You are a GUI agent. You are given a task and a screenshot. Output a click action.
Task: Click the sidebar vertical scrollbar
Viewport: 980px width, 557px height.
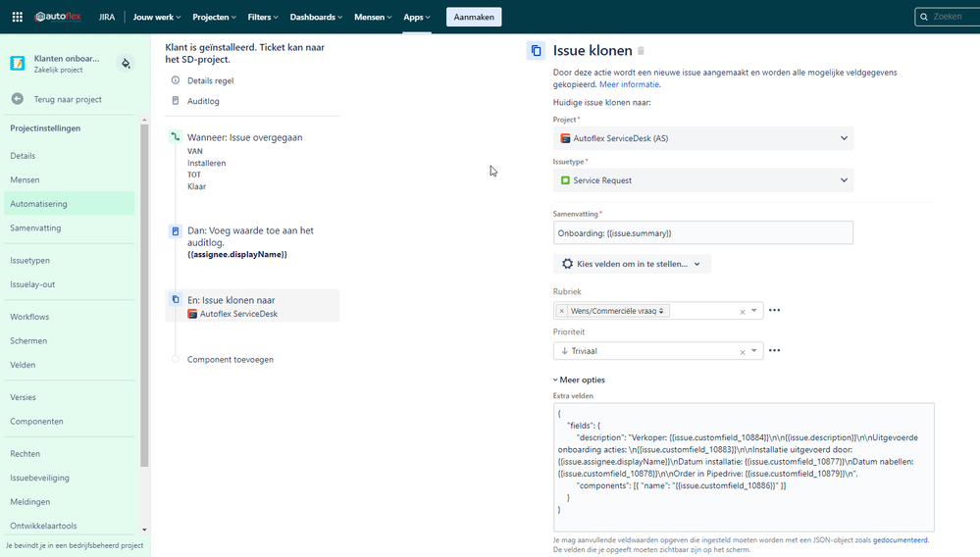click(x=144, y=295)
